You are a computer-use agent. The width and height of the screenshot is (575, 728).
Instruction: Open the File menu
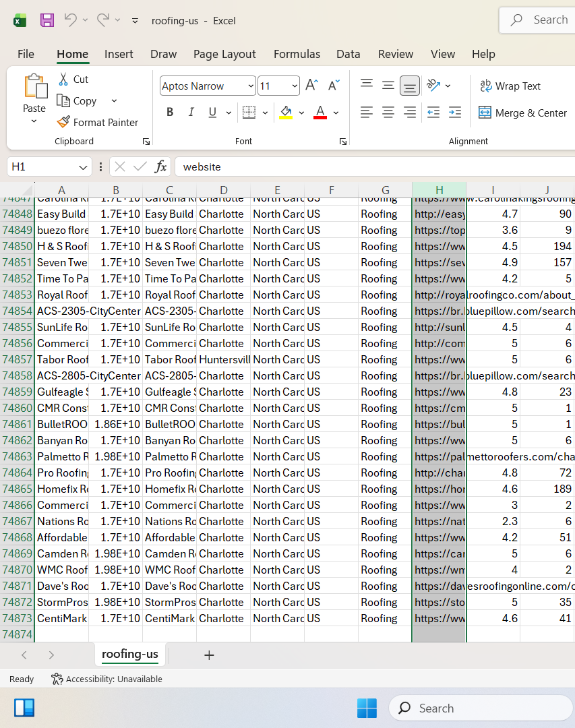(26, 54)
